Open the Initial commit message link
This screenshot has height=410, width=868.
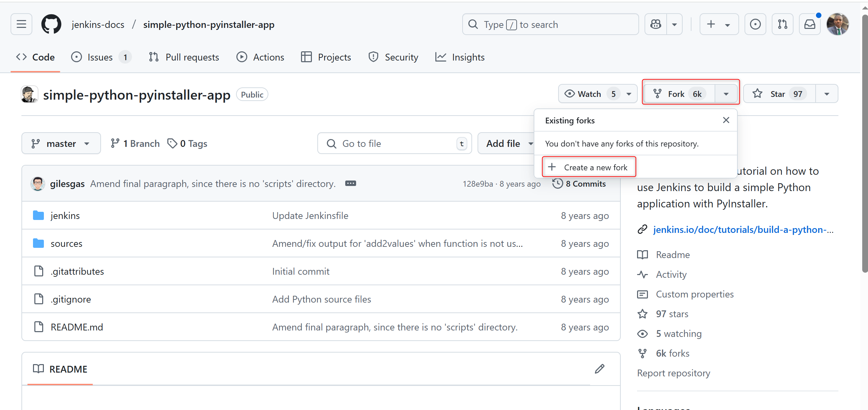point(301,271)
